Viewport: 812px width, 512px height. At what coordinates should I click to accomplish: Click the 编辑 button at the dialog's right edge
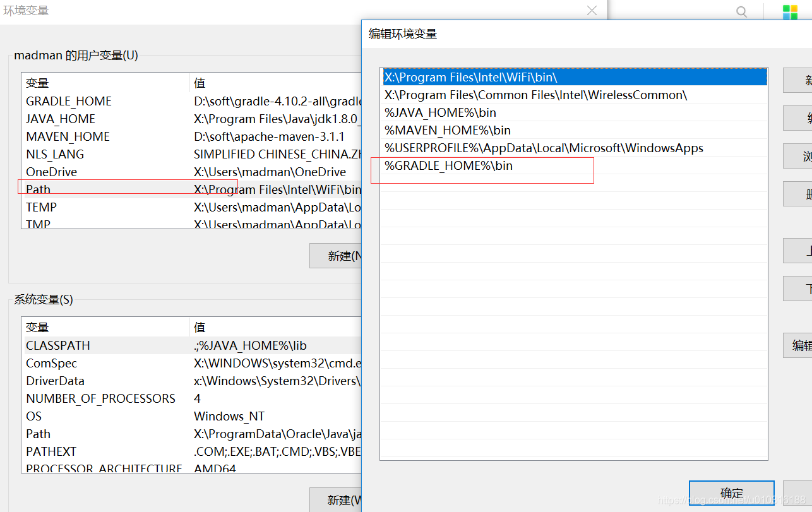(x=797, y=345)
